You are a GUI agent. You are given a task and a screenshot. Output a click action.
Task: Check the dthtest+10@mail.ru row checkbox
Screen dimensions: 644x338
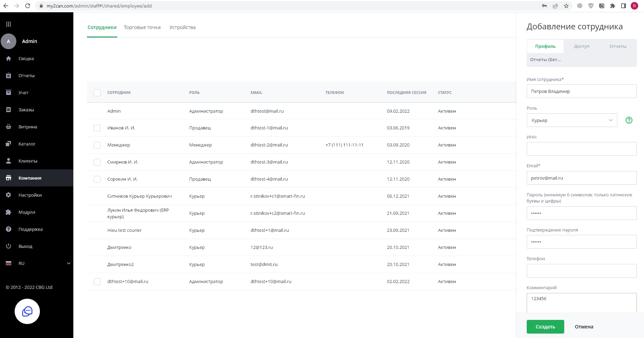pos(97,282)
